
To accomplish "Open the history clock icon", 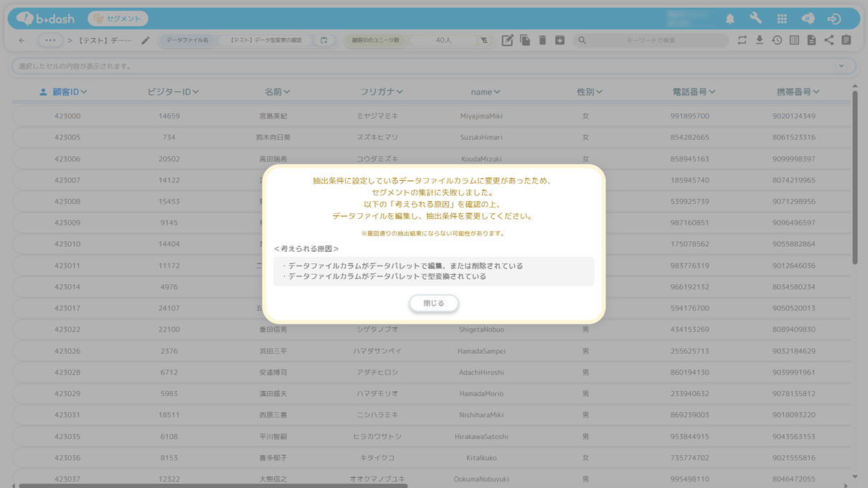I will 777,41.
